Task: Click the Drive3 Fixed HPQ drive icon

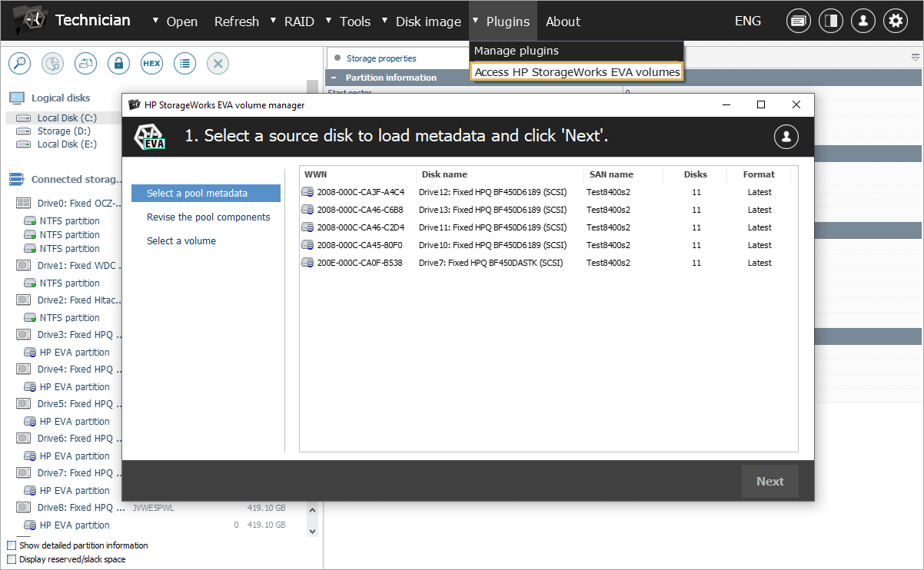Action: (x=23, y=335)
